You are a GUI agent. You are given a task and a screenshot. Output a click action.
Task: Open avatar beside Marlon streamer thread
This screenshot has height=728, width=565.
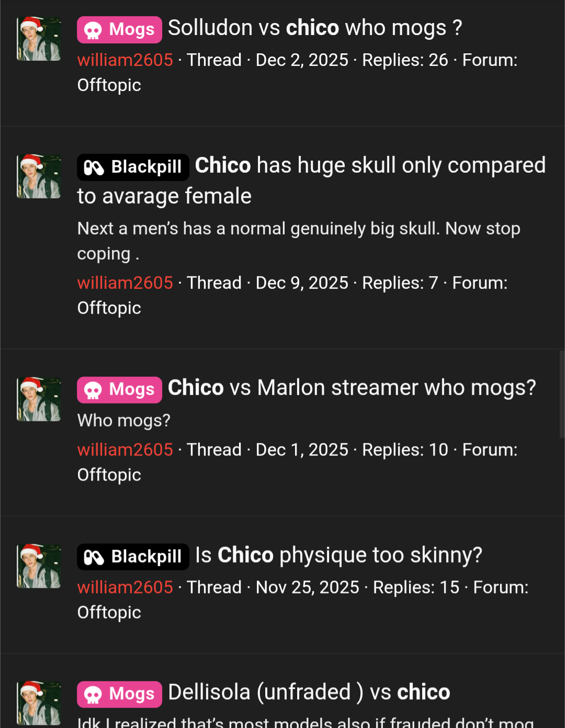39,399
